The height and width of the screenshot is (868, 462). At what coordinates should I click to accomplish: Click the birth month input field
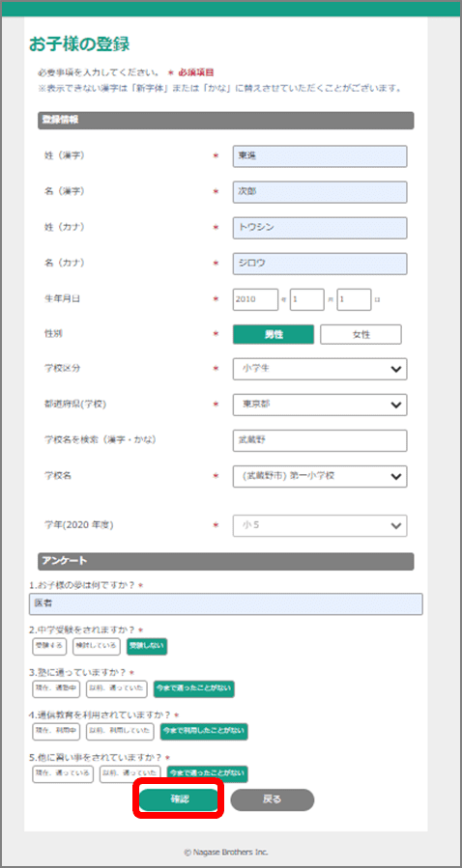[307, 299]
